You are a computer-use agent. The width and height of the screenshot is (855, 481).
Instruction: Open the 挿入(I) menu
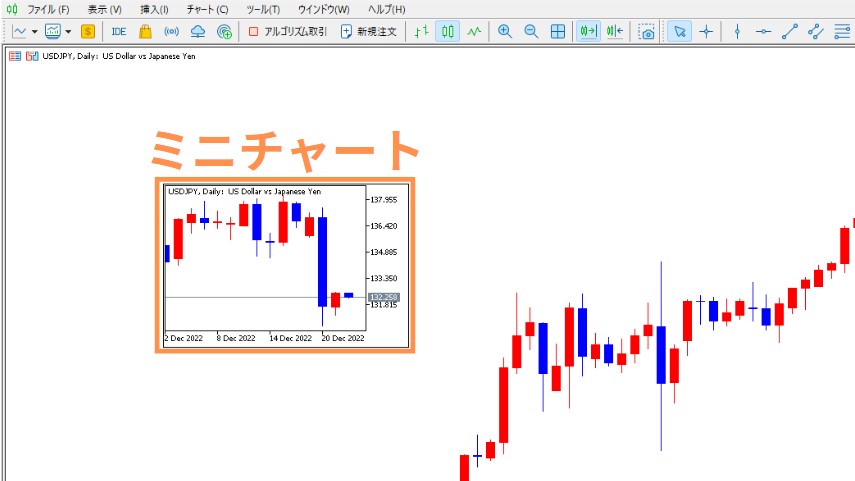click(154, 9)
